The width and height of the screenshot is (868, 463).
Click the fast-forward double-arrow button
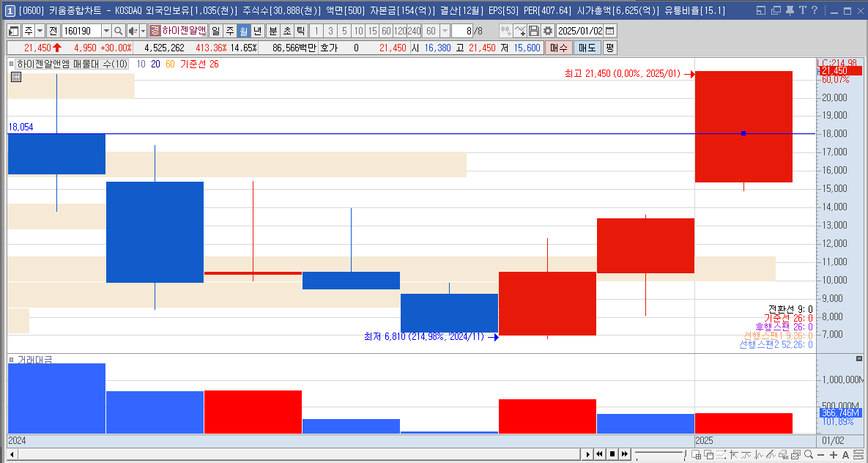pos(624,455)
